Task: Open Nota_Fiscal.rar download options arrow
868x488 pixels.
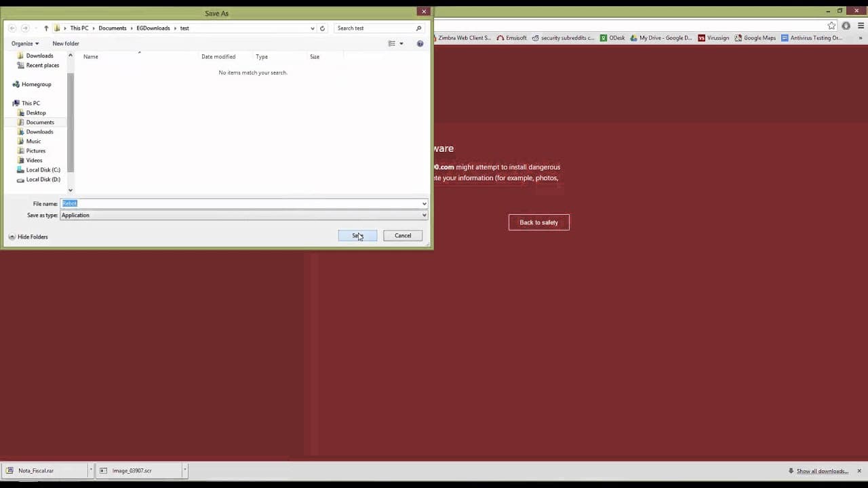Action: click(x=90, y=470)
